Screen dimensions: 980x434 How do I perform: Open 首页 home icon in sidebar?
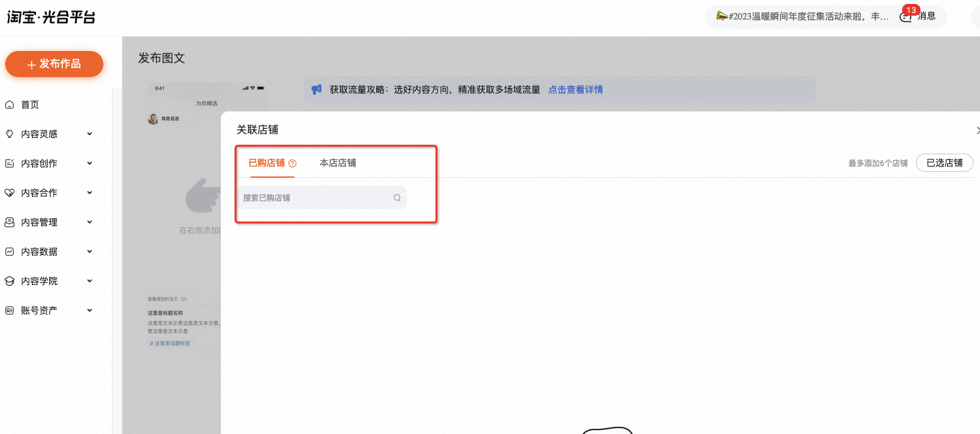point(10,105)
